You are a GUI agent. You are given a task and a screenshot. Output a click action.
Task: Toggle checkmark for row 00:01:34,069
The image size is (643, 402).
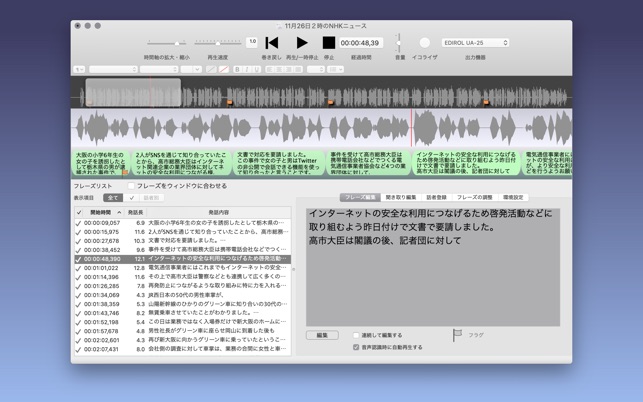(78, 295)
